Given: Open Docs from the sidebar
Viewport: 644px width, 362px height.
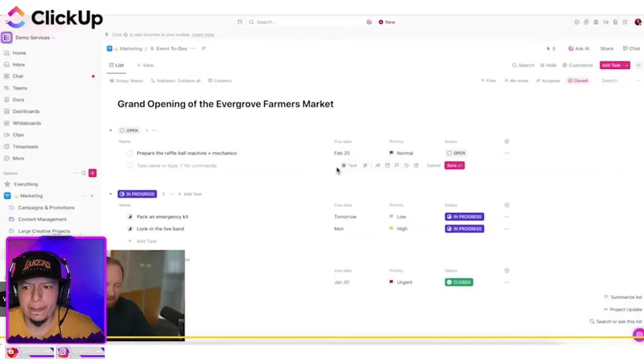Looking at the screenshot, I should [x=18, y=100].
